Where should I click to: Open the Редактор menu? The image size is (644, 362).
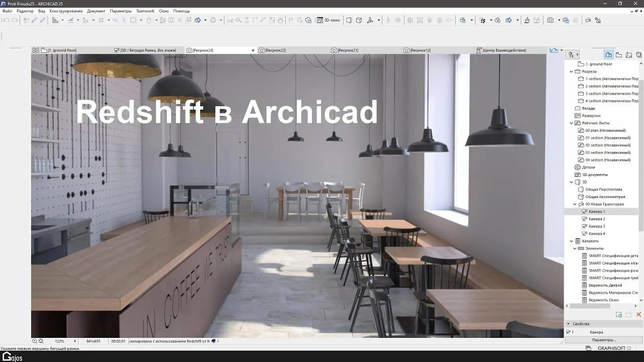click(25, 11)
